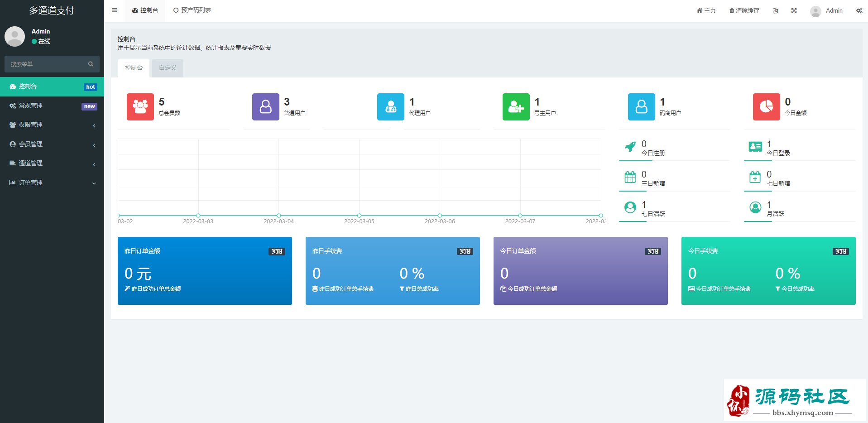The width and height of the screenshot is (868, 423).
Task: Click the search magnifier icon in sidebar
Action: 91,64
